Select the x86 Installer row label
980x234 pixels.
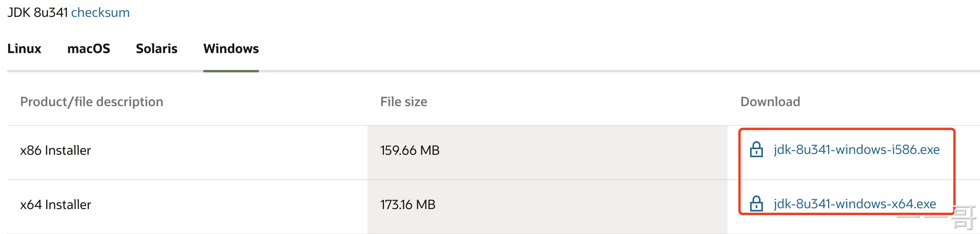pyautogui.click(x=55, y=150)
